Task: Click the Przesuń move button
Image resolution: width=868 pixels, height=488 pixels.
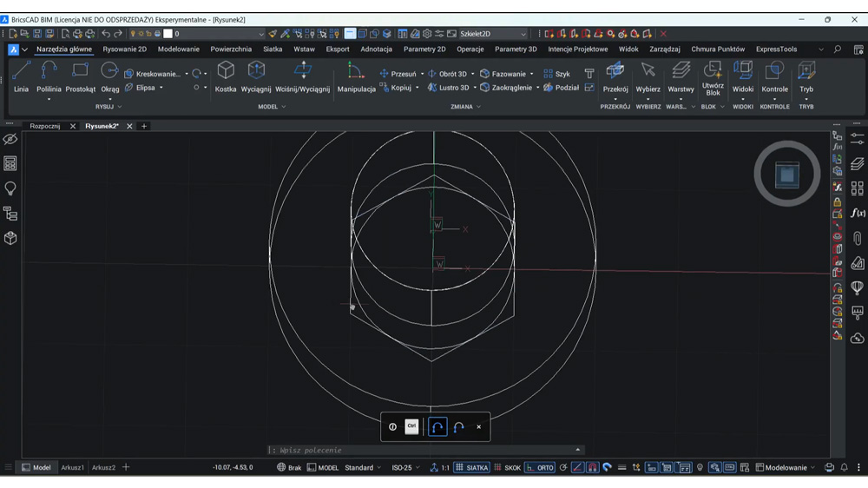Action: click(398, 74)
